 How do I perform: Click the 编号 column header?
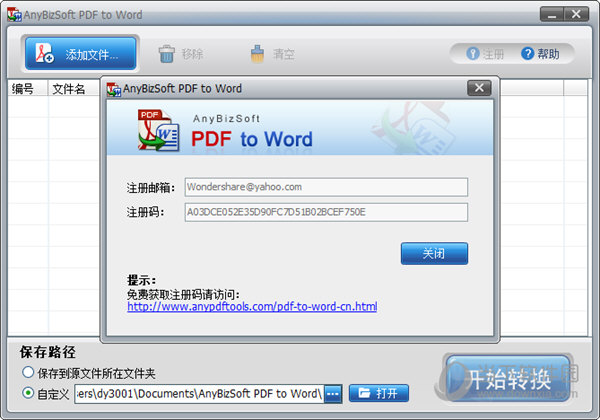coord(28,88)
